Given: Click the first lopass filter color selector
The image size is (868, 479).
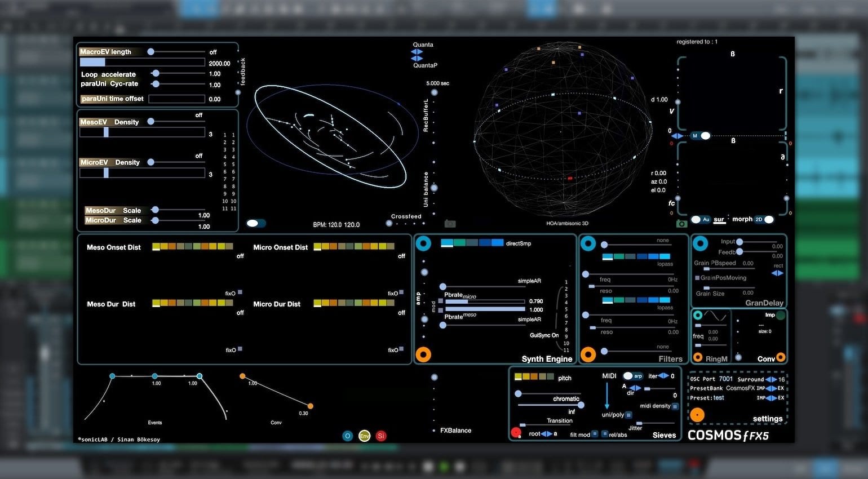Looking at the screenshot, I should coord(636,256).
